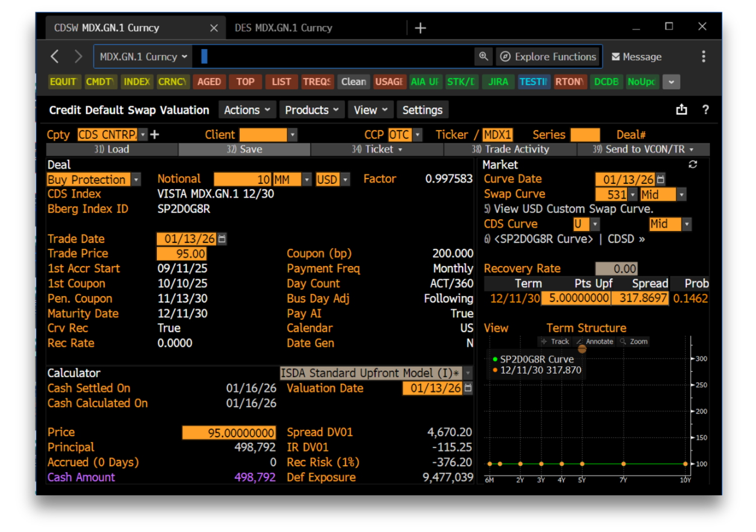Open the CDSD link
Image resolution: width=756 pixels, height=532 pixels.
[x=626, y=239]
